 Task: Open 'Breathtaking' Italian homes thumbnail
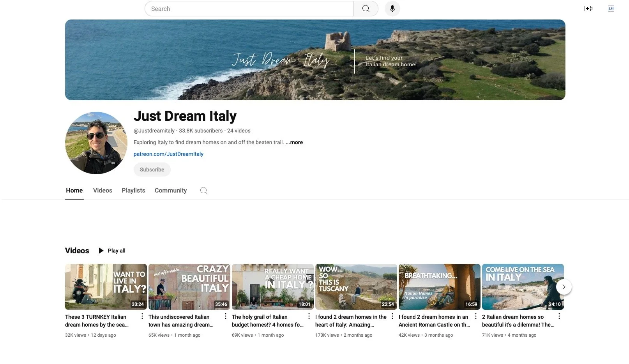tap(440, 287)
